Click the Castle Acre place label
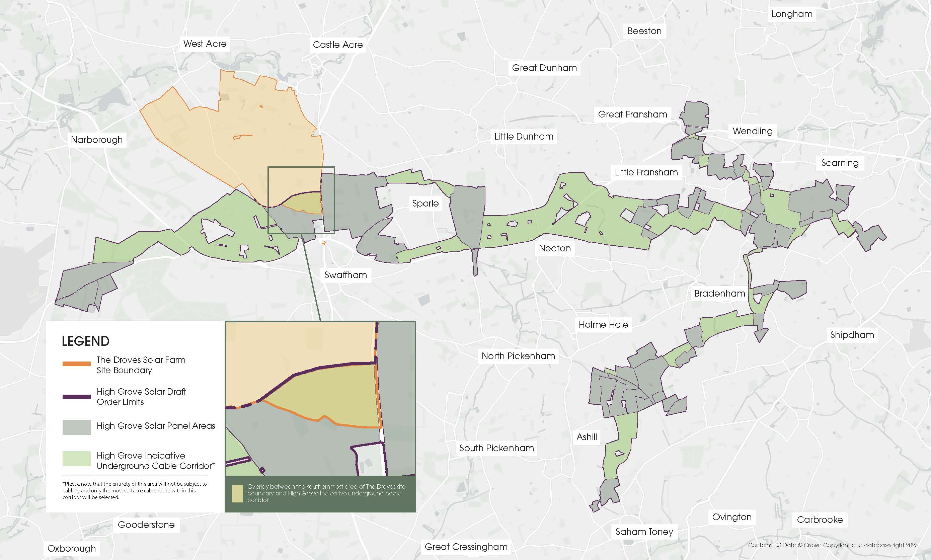 click(x=338, y=45)
